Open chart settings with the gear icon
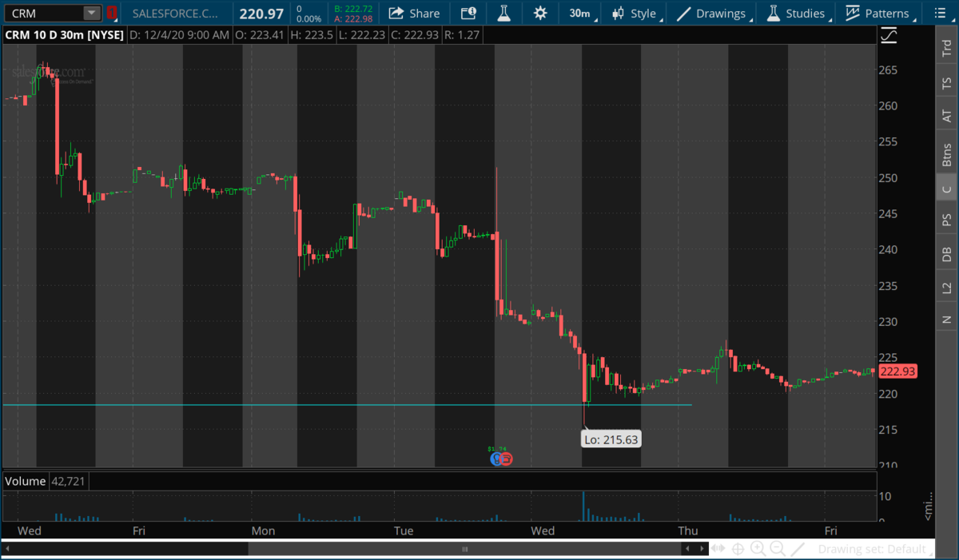 point(540,13)
